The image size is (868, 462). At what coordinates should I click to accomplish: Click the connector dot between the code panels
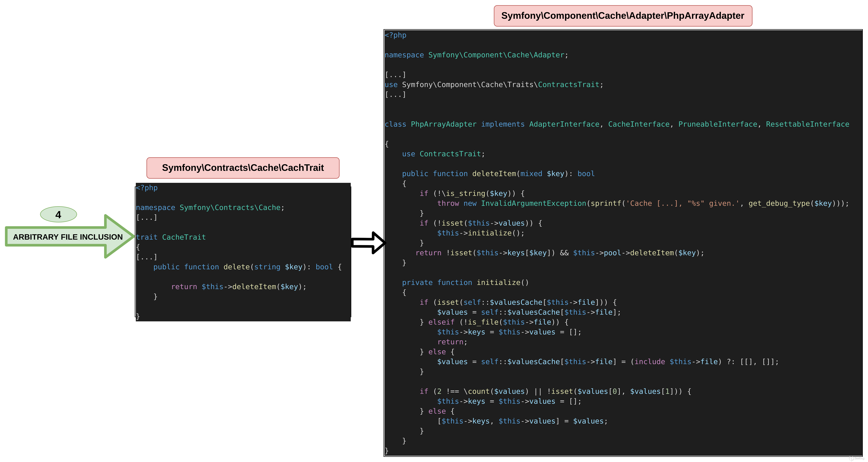(x=385, y=243)
